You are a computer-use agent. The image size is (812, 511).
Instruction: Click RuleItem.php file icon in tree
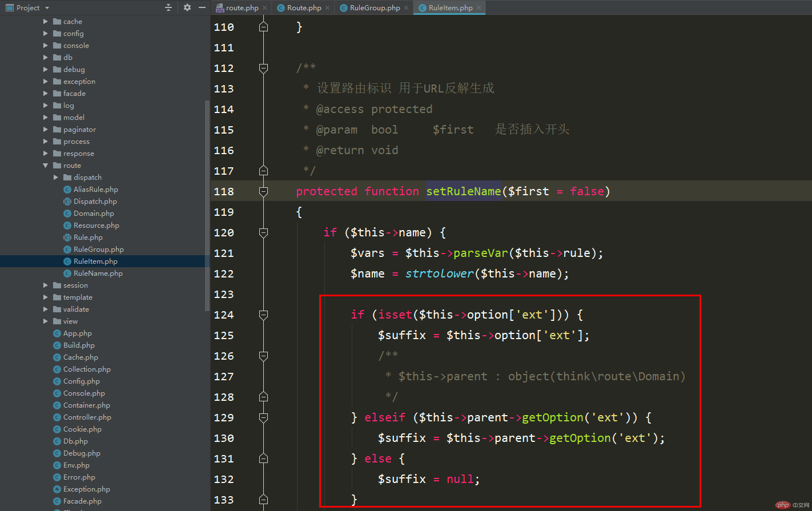[67, 261]
